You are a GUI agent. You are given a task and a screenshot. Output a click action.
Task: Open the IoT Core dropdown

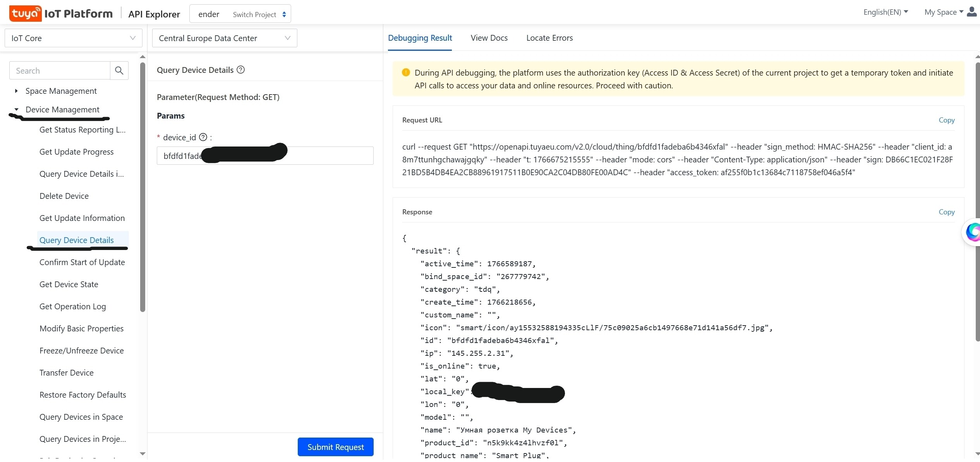click(73, 38)
